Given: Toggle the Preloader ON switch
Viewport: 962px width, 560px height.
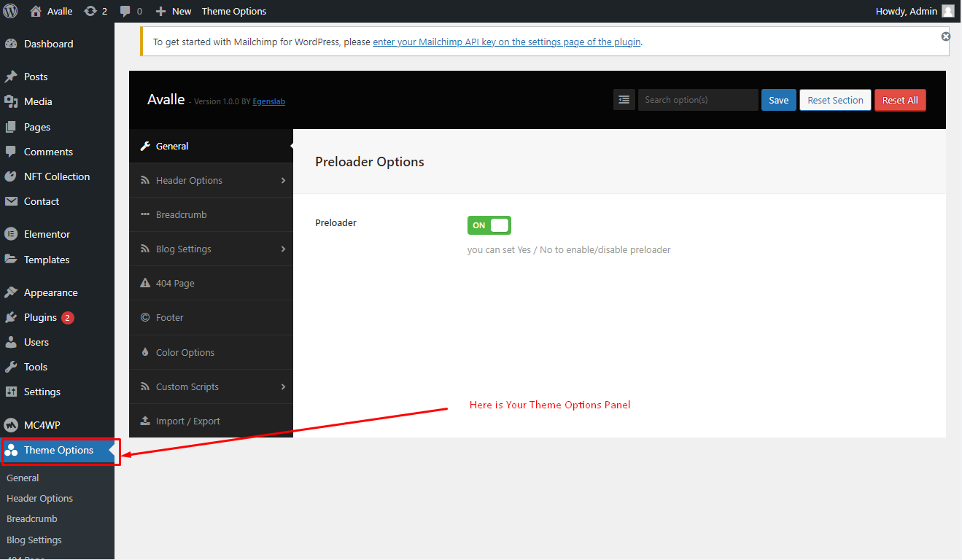Looking at the screenshot, I should 489,225.
